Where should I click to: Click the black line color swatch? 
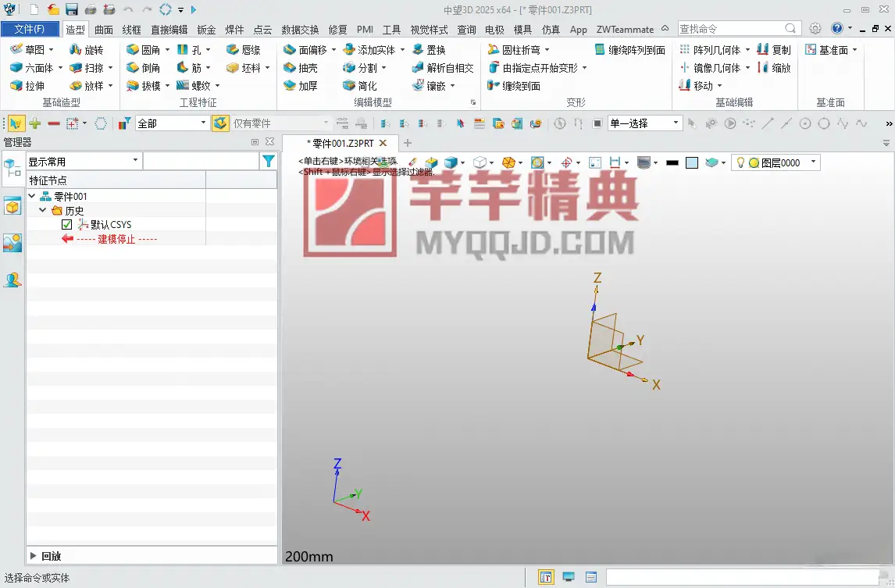point(672,162)
